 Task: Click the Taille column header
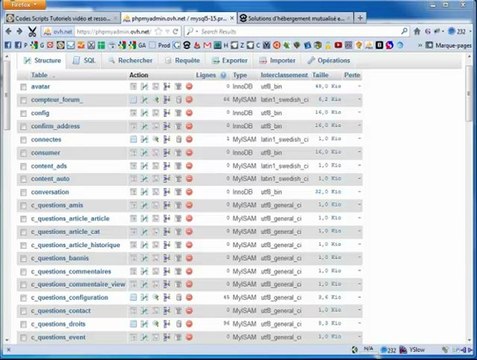[321, 75]
